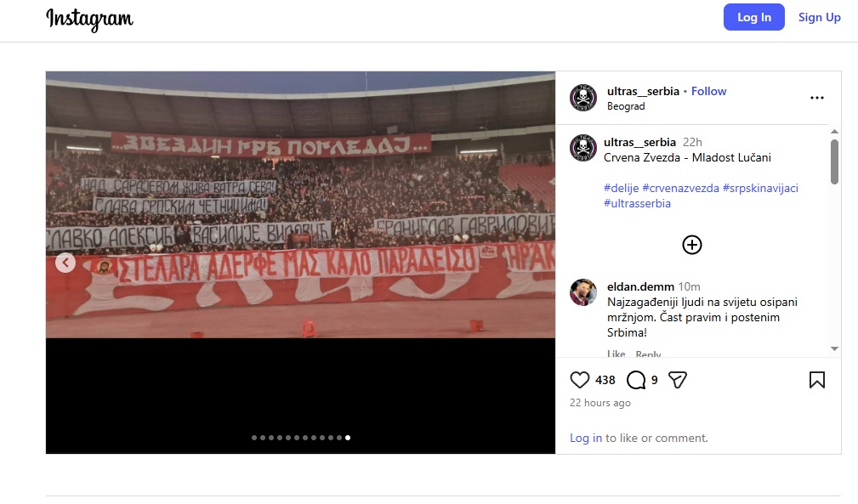
Task: Follow the ultras__serbia account
Action: pyautogui.click(x=708, y=91)
